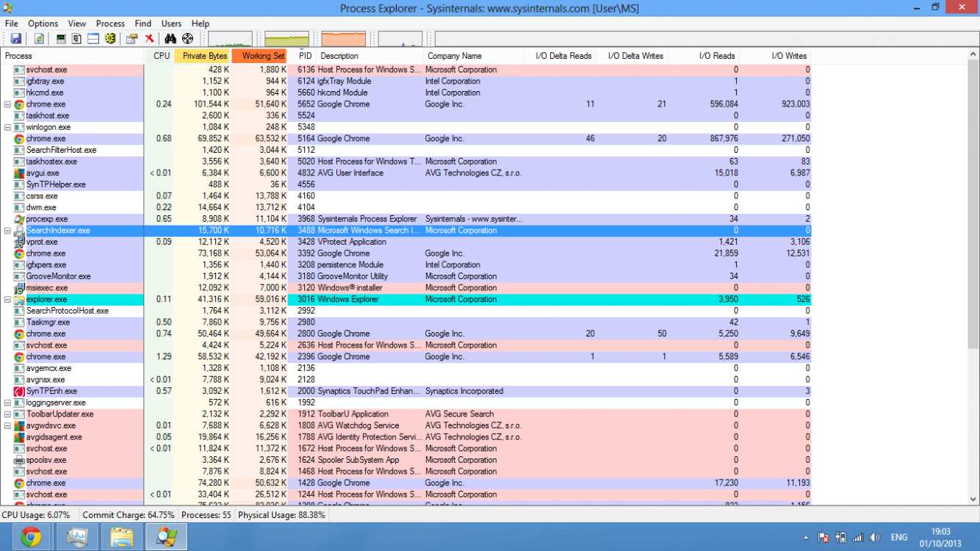The height and width of the screenshot is (551, 980).
Task: Click the 'Physical Usage: 88.38%' status text
Action: (x=281, y=515)
